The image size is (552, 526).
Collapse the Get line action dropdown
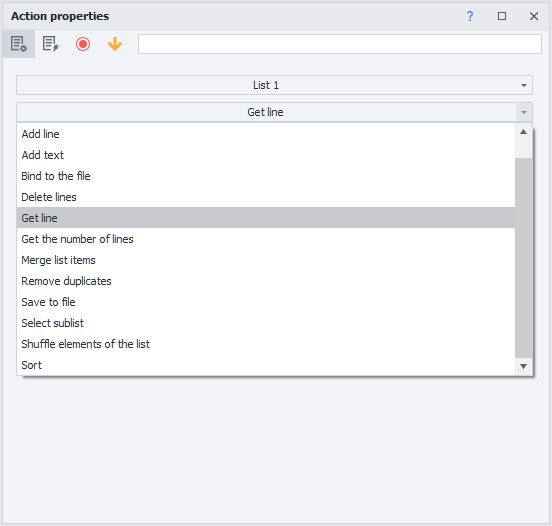[x=274, y=112]
